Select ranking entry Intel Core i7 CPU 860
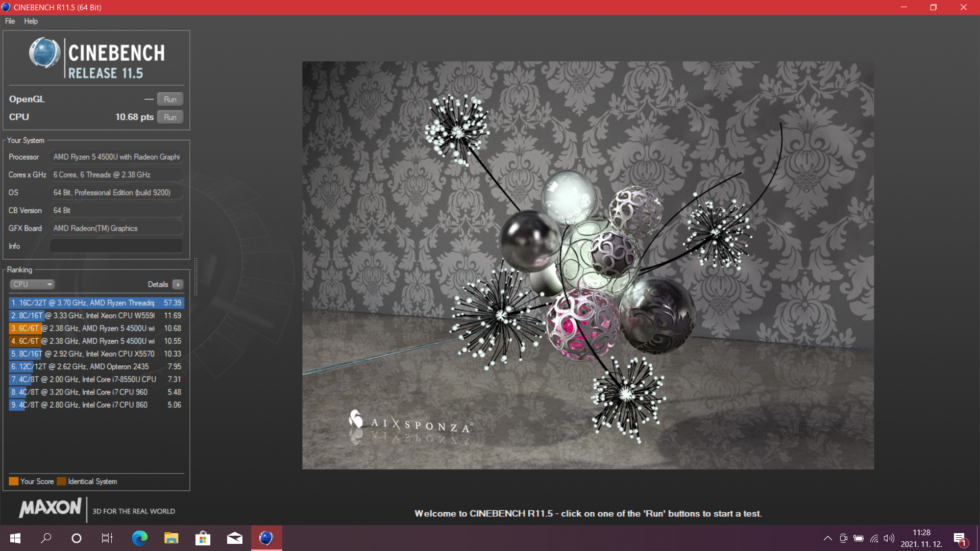 pyautogui.click(x=96, y=405)
